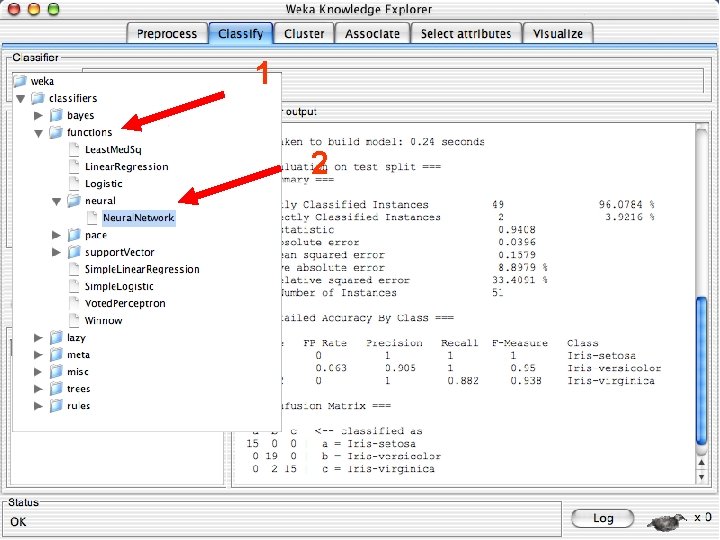Screen dimensions: 720x540
Task: Expand the meta folder triangle
Action: (39, 354)
